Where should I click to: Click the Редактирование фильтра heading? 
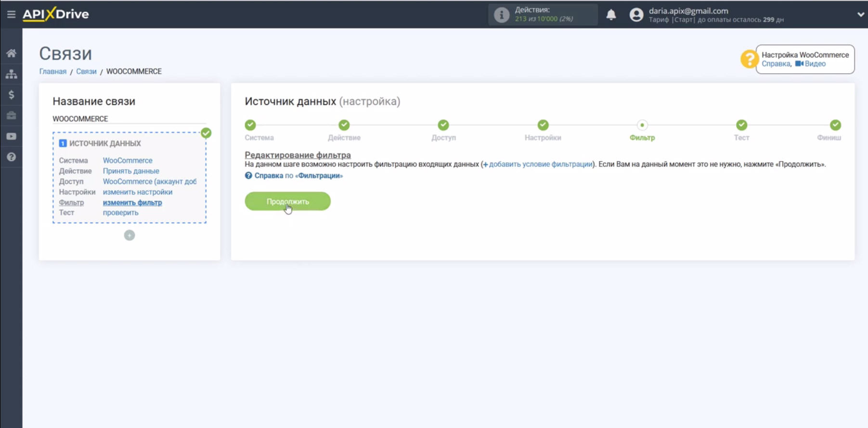pos(298,155)
